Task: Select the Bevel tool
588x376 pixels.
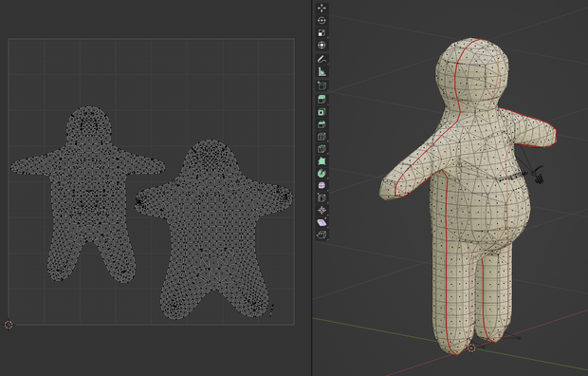Action: [x=322, y=124]
